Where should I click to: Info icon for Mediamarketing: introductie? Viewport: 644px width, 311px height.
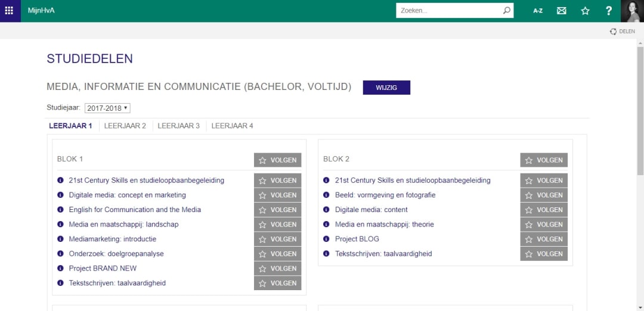point(60,239)
